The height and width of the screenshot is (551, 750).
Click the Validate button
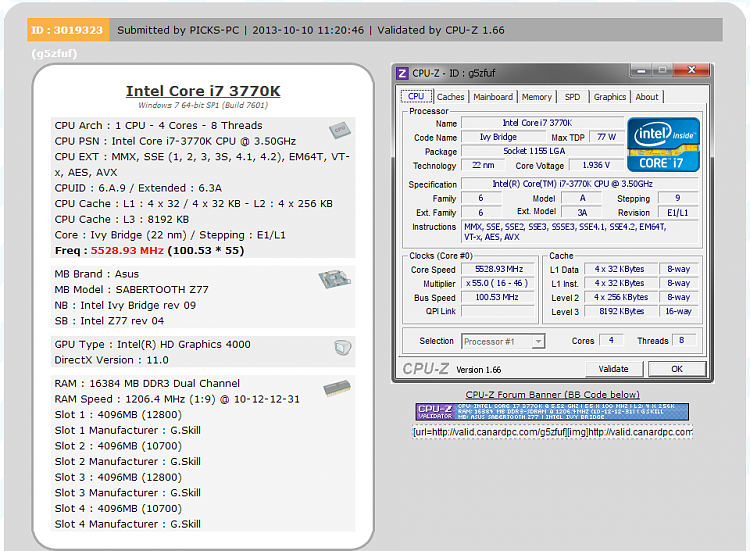pyautogui.click(x=614, y=369)
